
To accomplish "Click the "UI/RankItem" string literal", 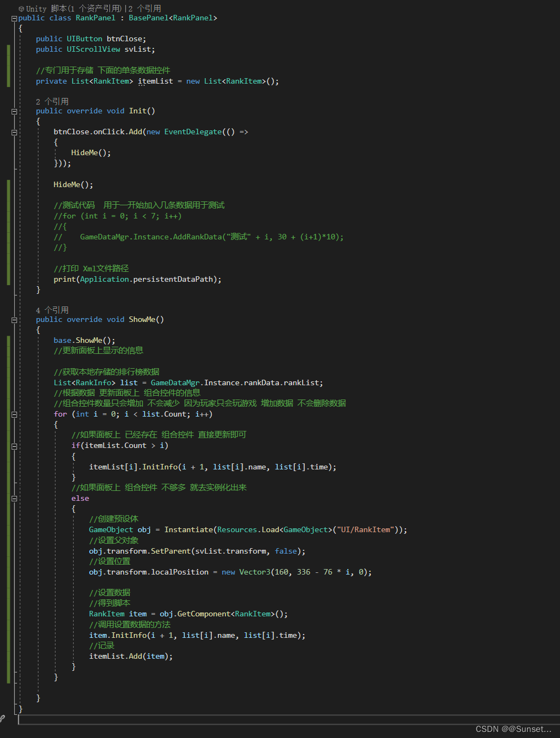I will 366,530.
